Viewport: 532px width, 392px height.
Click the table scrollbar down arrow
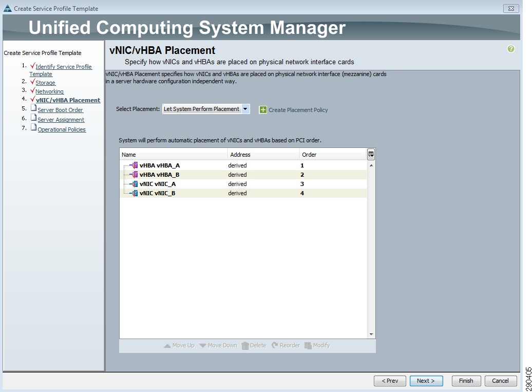click(371, 334)
